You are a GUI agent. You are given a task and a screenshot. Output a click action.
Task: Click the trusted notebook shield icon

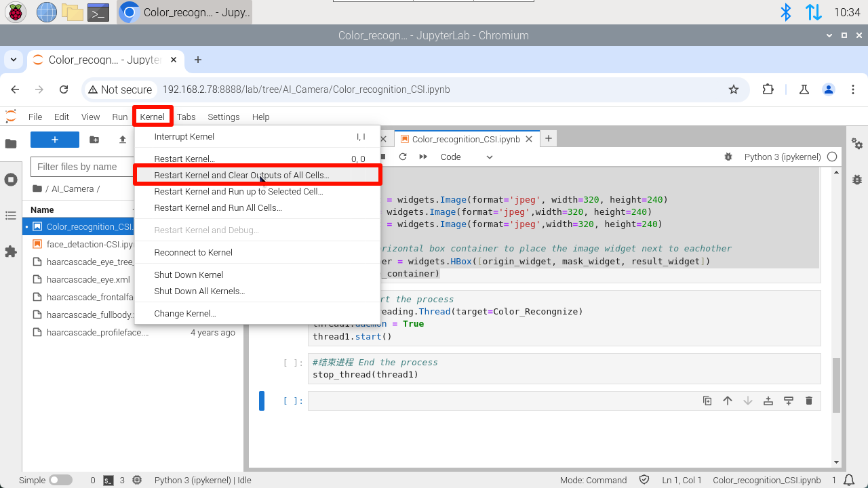pyautogui.click(x=645, y=480)
